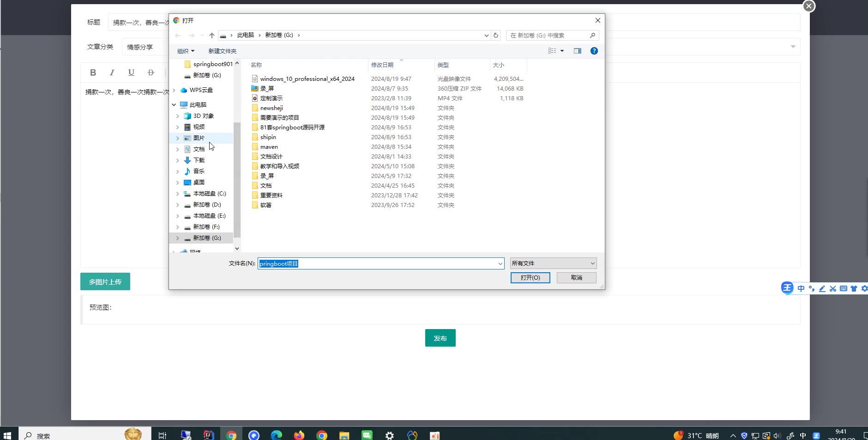868x440 pixels.
Task: Collapse the 此电脑 tree node
Action: pos(174,105)
